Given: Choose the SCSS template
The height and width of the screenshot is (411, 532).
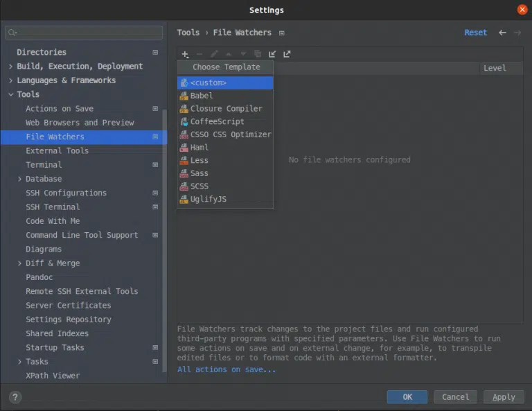Looking at the screenshot, I should click(x=225, y=186).
